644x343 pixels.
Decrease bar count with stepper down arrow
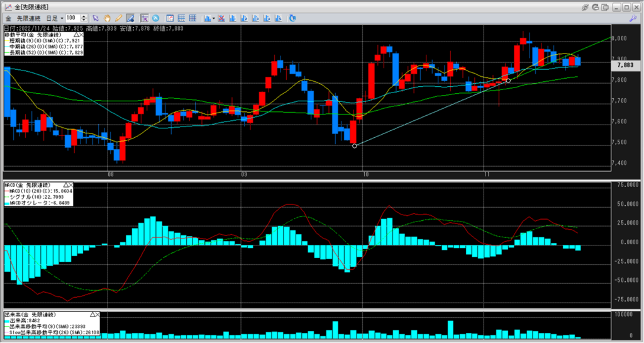84,20
